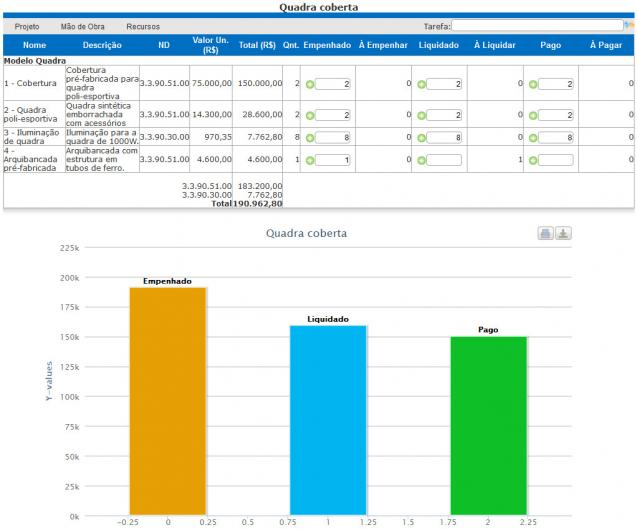Image resolution: width=637 pixels, height=530 pixels.
Task: Click green plus in Arquibancada Liquidado cell
Action: [421, 159]
